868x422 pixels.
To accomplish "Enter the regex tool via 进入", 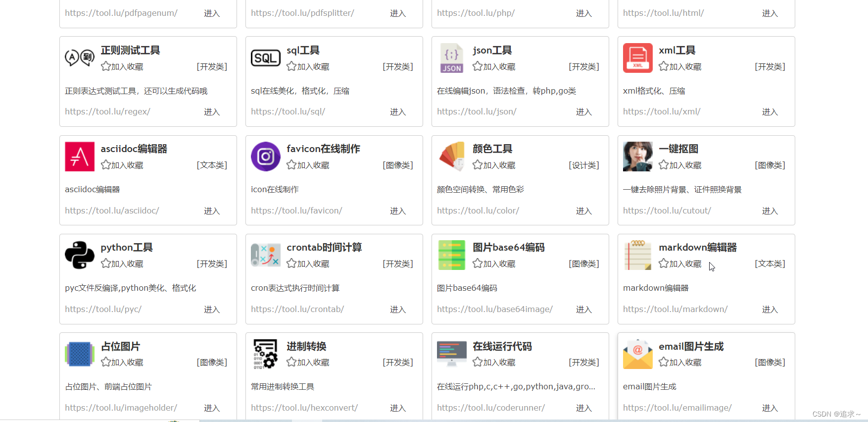I will pyautogui.click(x=212, y=112).
